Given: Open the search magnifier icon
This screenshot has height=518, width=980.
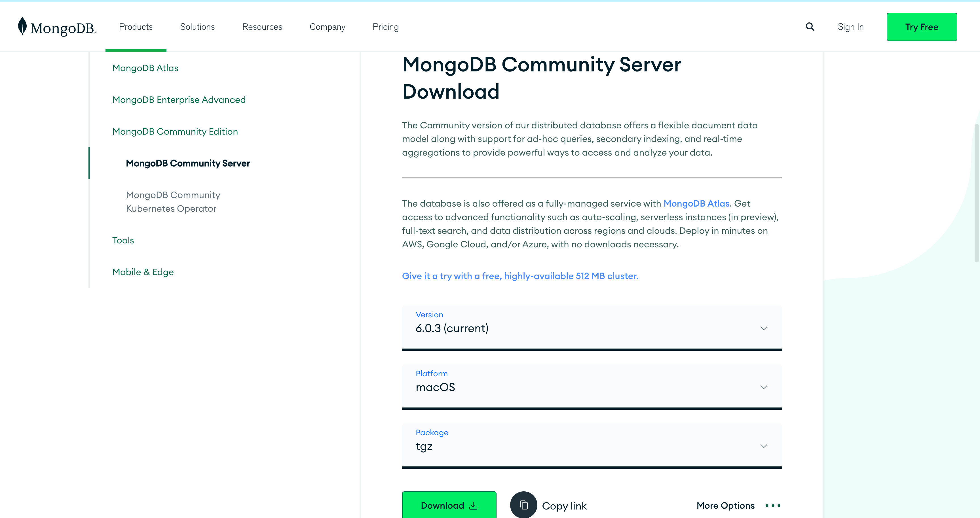Looking at the screenshot, I should (x=810, y=27).
